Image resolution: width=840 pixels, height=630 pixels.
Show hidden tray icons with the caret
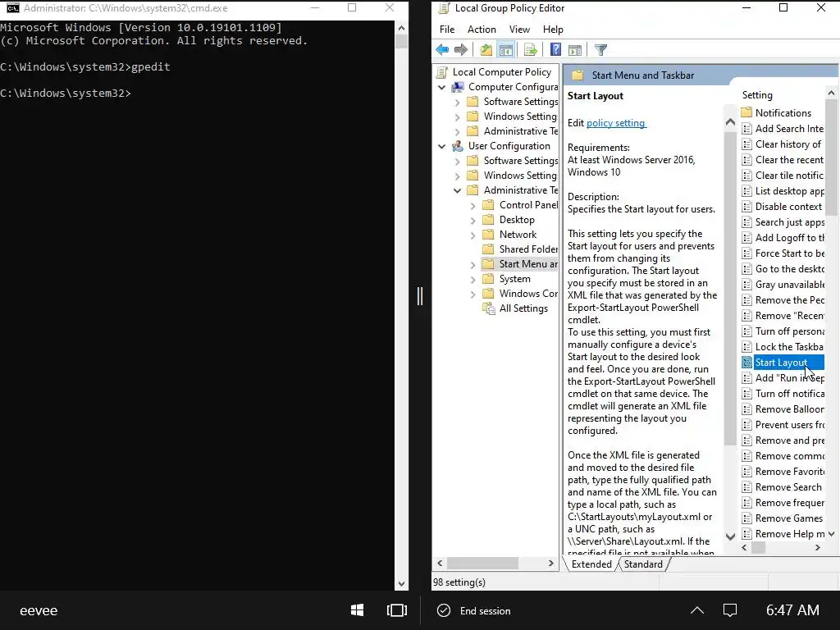coord(697,610)
